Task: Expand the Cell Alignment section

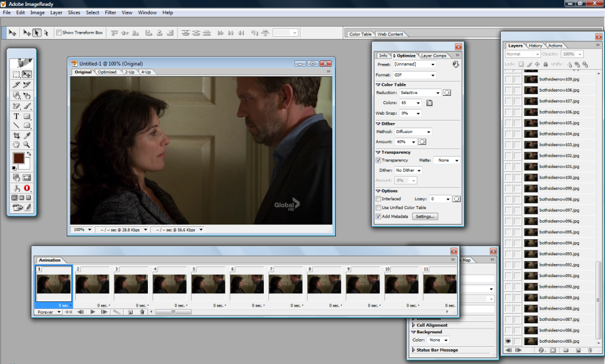Action: point(413,325)
